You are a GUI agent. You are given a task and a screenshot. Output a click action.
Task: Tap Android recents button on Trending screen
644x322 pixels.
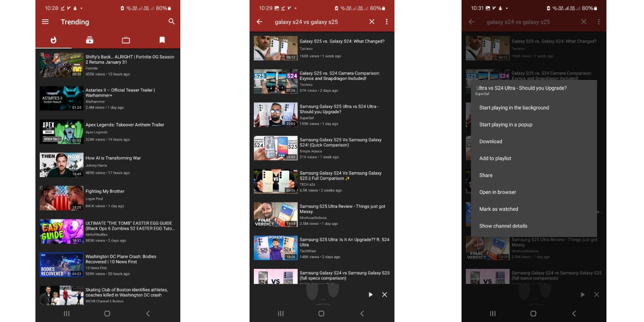[x=67, y=313]
